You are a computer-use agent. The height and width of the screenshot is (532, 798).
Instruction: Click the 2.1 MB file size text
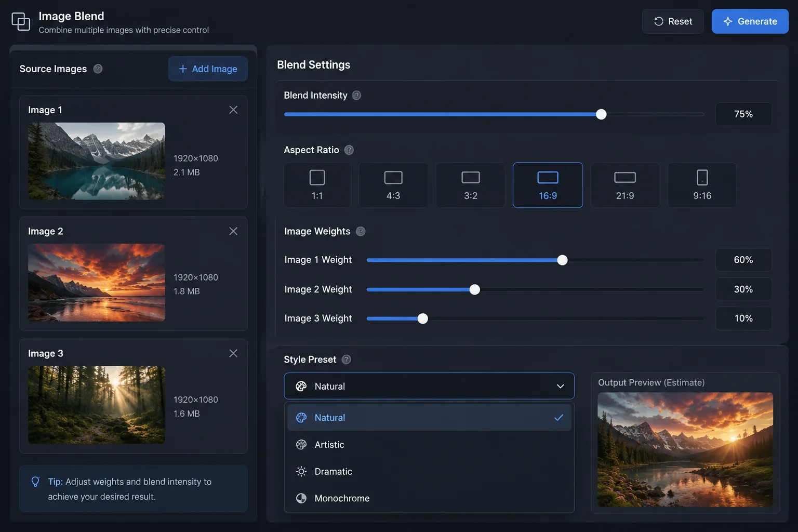187,172
